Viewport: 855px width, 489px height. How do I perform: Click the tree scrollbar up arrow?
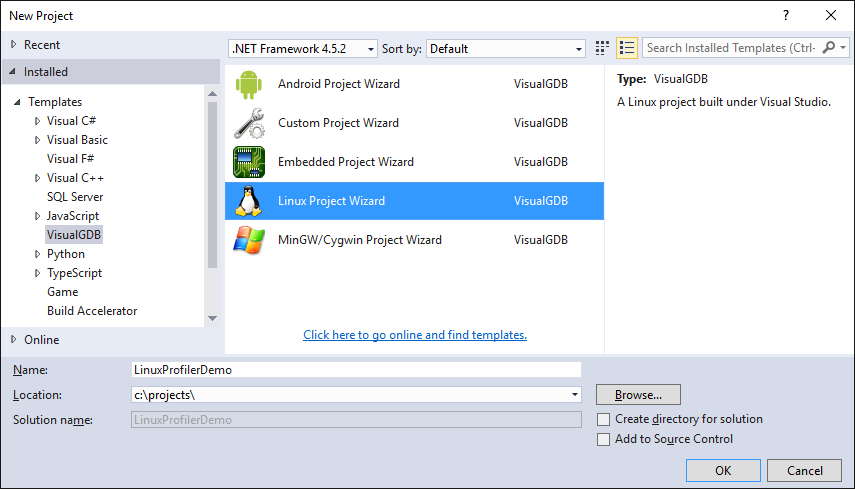click(x=213, y=94)
